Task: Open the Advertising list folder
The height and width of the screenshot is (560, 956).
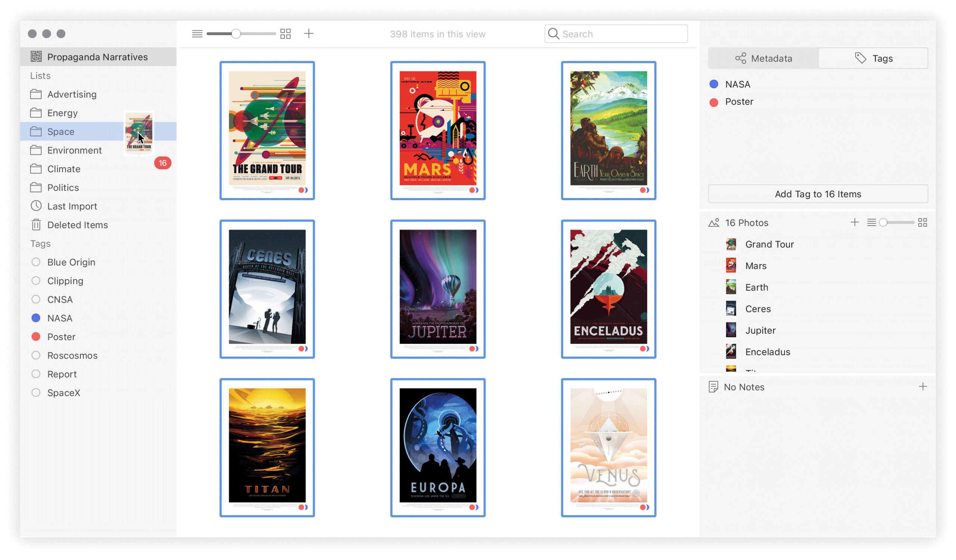Action: 71,95
